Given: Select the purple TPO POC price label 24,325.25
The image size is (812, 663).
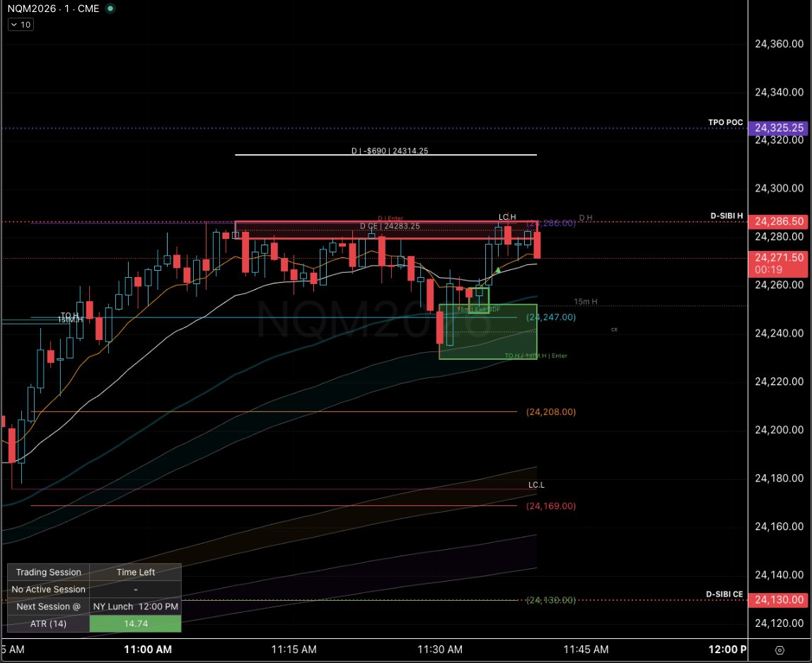Looking at the screenshot, I should click(779, 128).
